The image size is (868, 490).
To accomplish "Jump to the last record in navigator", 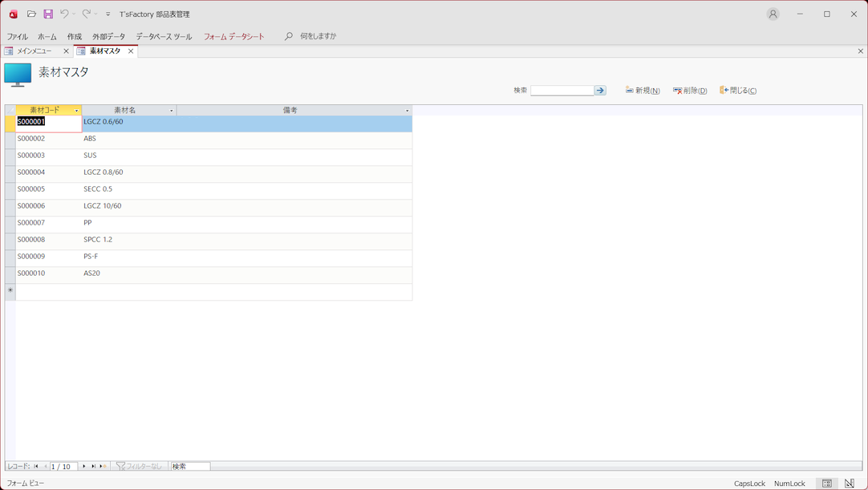I will pos(93,466).
